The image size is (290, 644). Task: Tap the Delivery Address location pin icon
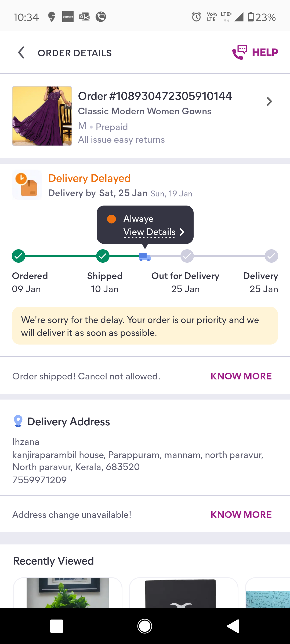(x=18, y=421)
